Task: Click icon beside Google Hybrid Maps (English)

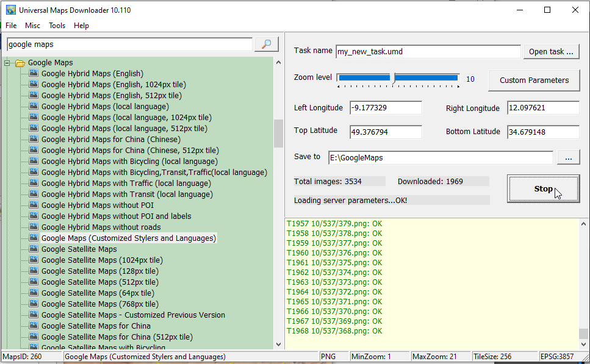Action: (34, 73)
